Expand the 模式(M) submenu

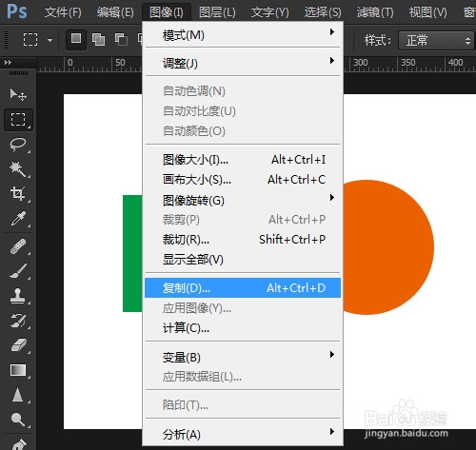pyautogui.click(x=243, y=34)
